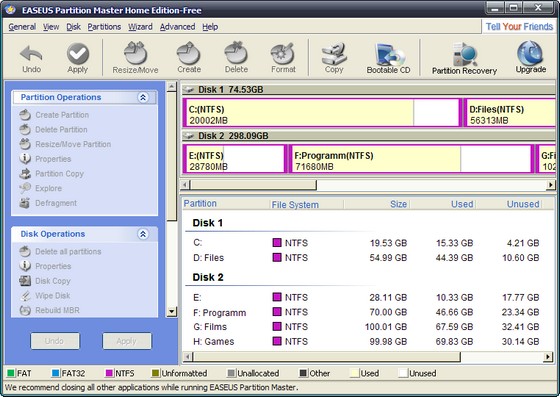The image size is (560, 397).
Task: Select Disk Copy in sidebar
Action: (x=45, y=281)
